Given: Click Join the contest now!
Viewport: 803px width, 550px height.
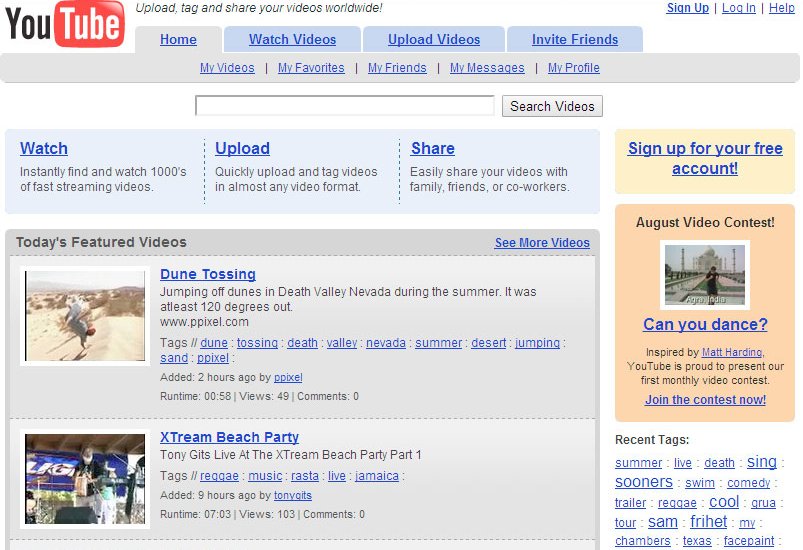Looking at the screenshot, I should point(705,399).
